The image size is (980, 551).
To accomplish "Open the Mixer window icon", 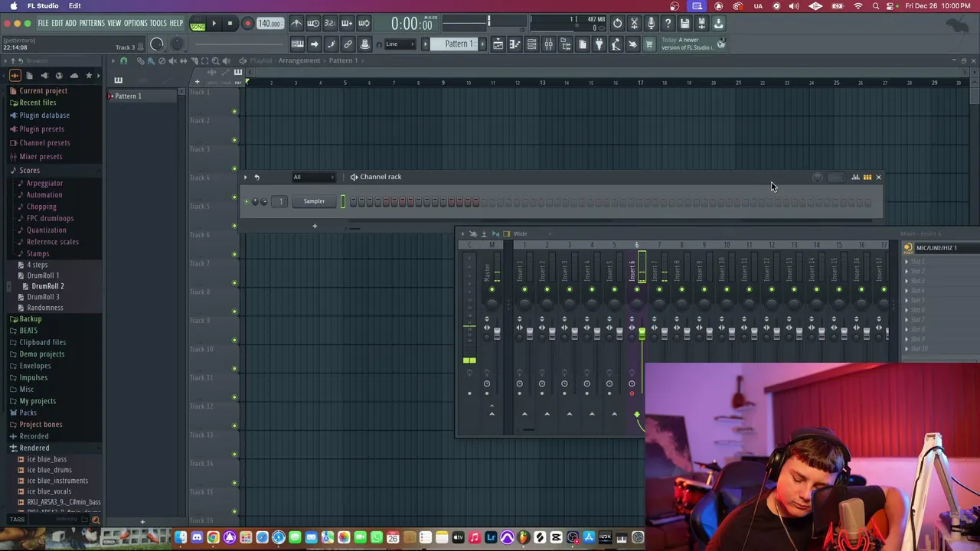I will [548, 44].
